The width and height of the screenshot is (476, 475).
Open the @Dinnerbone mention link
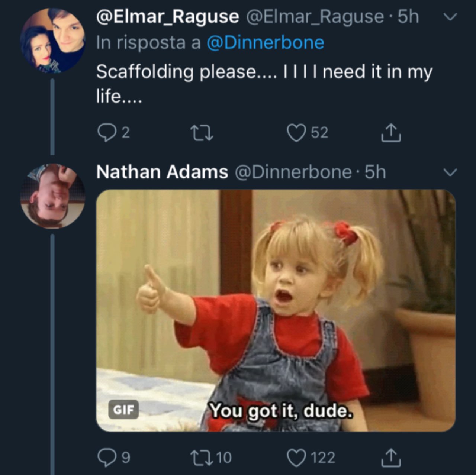click(265, 42)
